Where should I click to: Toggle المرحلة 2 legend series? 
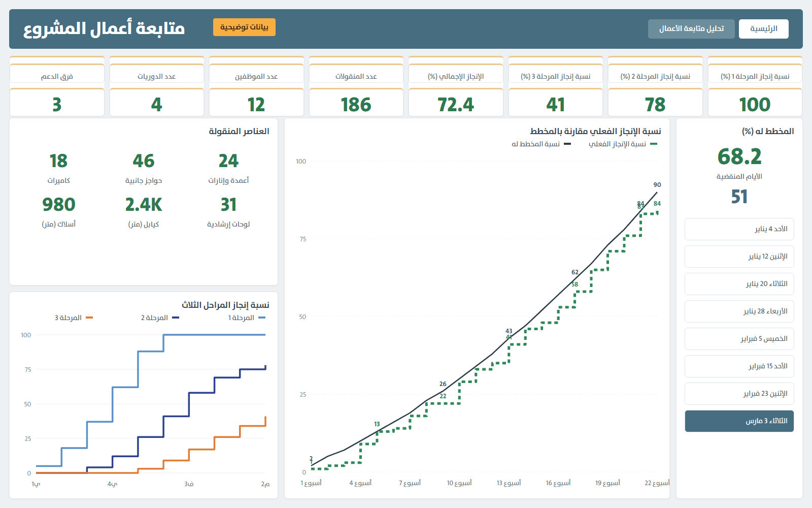click(x=160, y=318)
